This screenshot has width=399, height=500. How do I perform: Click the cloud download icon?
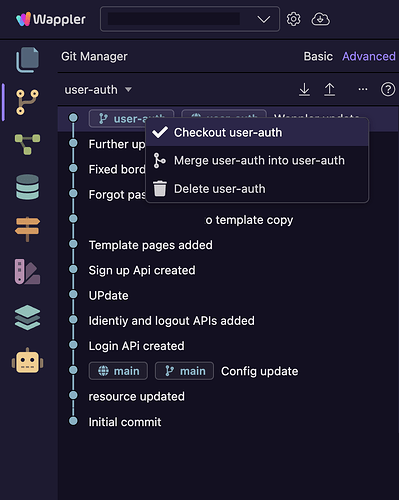click(320, 19)
